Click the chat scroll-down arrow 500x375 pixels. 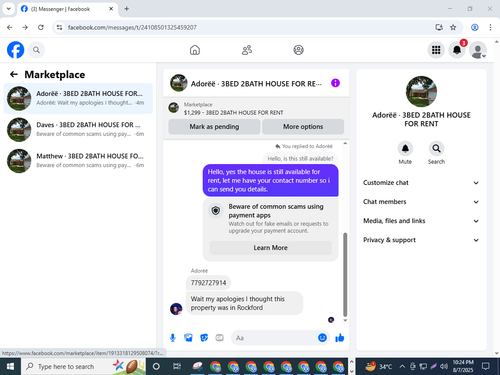point(345,320)
